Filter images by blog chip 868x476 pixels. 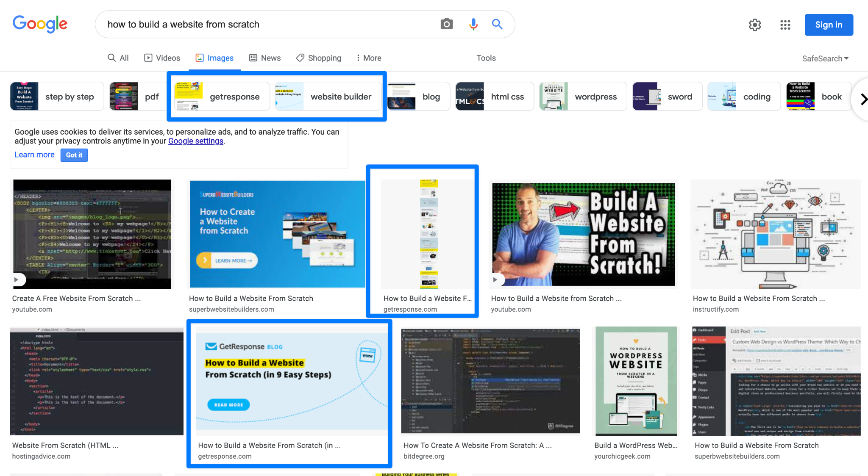coord(419,97)
